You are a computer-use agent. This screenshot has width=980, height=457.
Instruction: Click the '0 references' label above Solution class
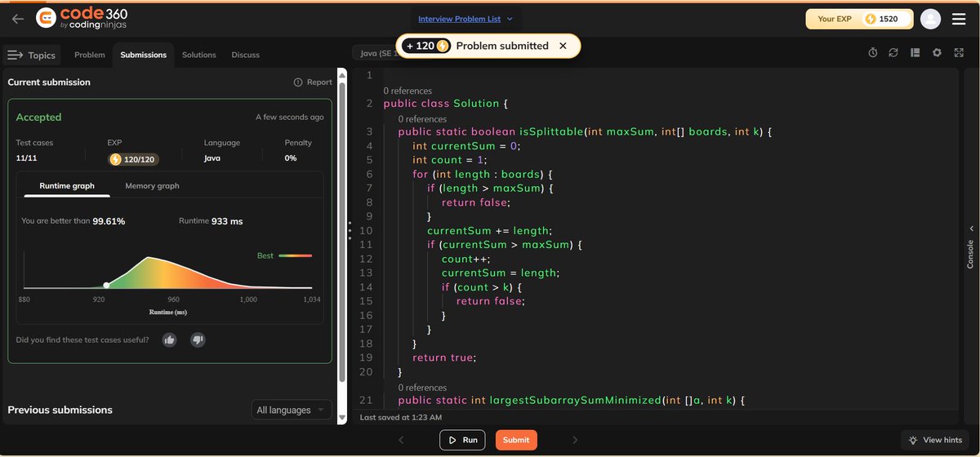(408, 91)
